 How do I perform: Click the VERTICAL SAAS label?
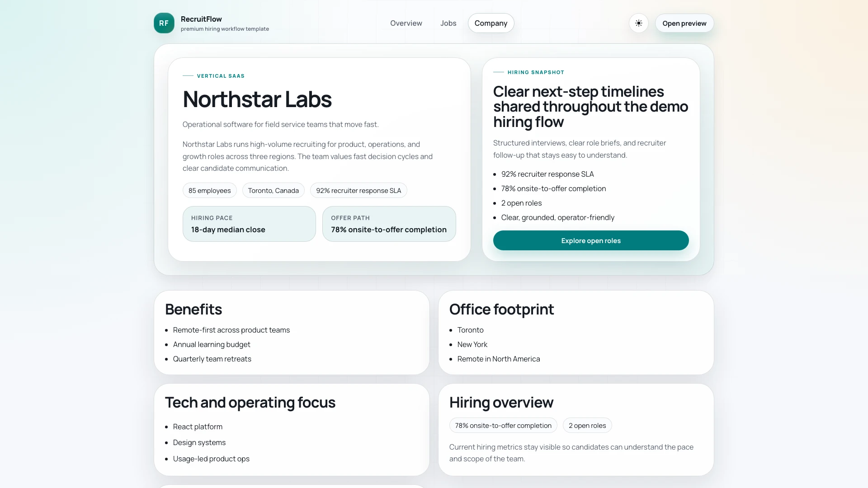coord(221,76)
